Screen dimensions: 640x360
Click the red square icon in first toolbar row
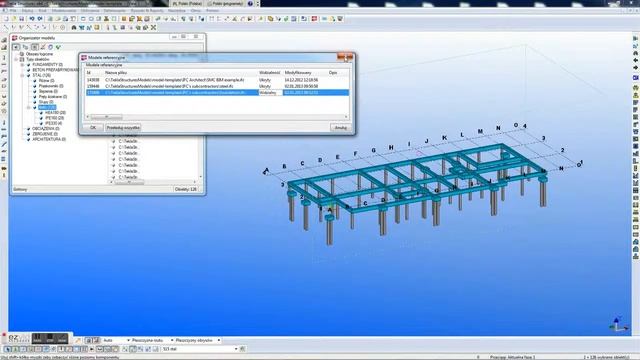[x=314, y=19]
